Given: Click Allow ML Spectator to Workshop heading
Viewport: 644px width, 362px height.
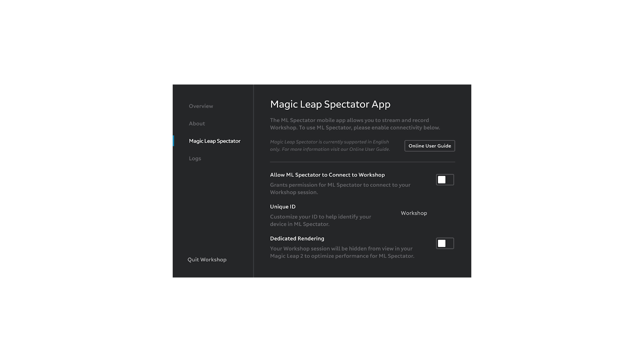Looking at the screenshot, I should [327, 175].
